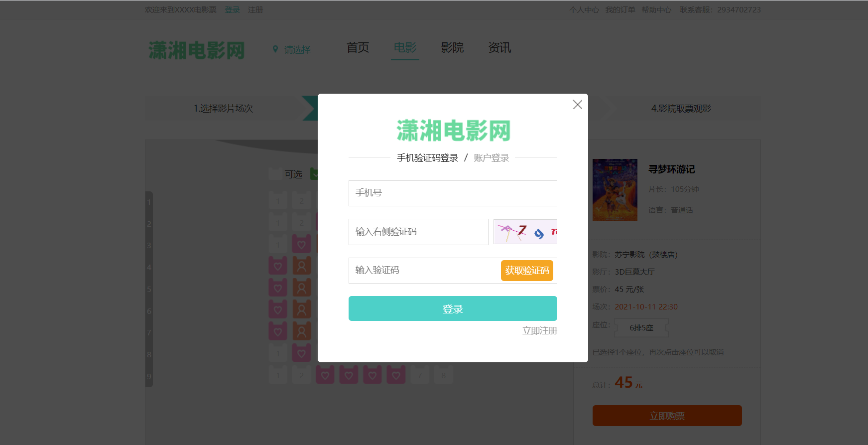The width and height of the screenshot is (868, 445).
Task: Click the 3D巨幕大厅 hall text
Action: [634, 272]
